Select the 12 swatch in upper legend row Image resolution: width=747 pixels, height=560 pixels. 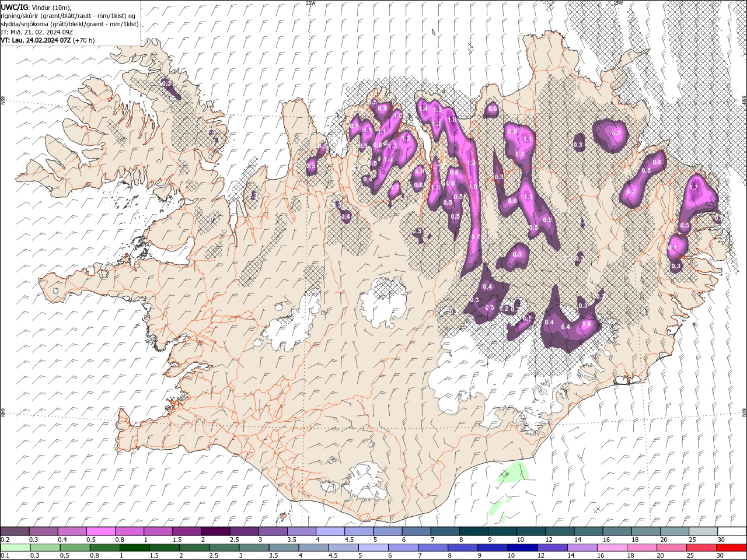coord(560,531)
